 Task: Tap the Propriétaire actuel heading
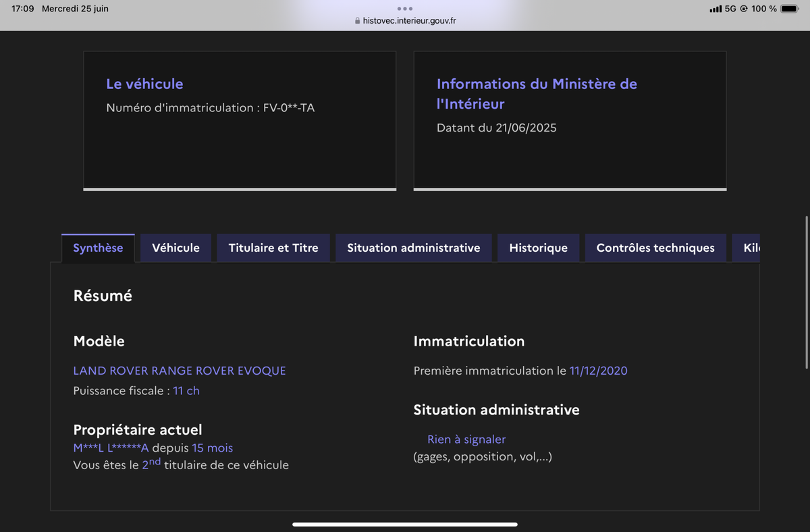coord(138,430)
